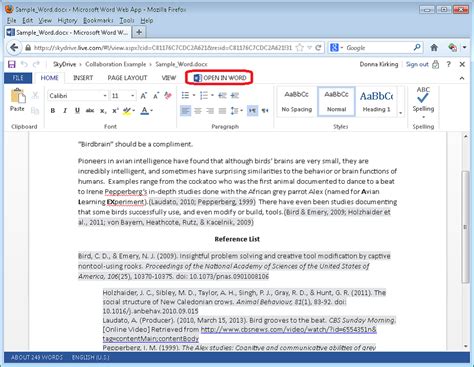
Task: Click Left-to-Right text direction icon
Action: pyautogui.click(x=252, y=111)
